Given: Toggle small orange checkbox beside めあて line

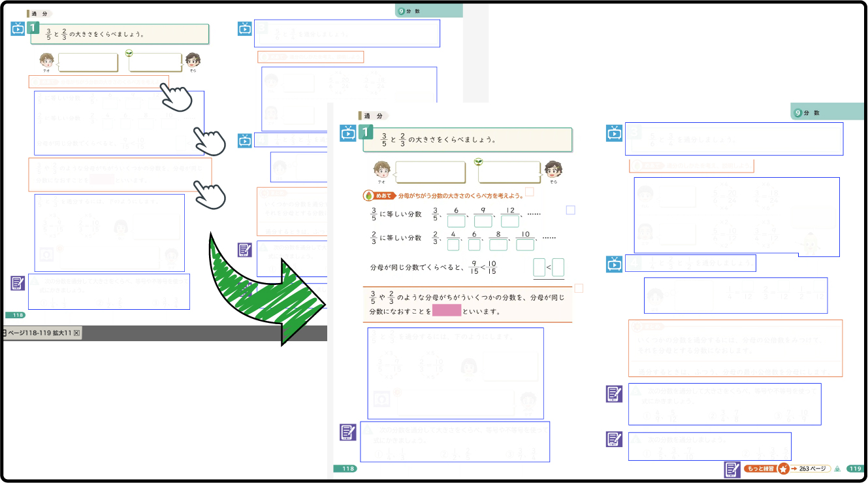Looking at the screenshot, I should (530, 192).
